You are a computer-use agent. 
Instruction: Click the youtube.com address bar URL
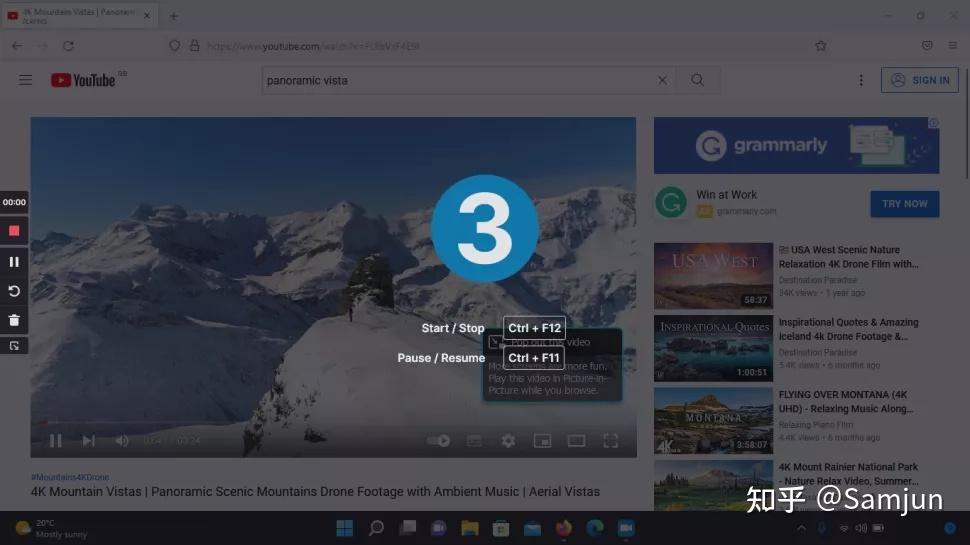pos(314,46)
